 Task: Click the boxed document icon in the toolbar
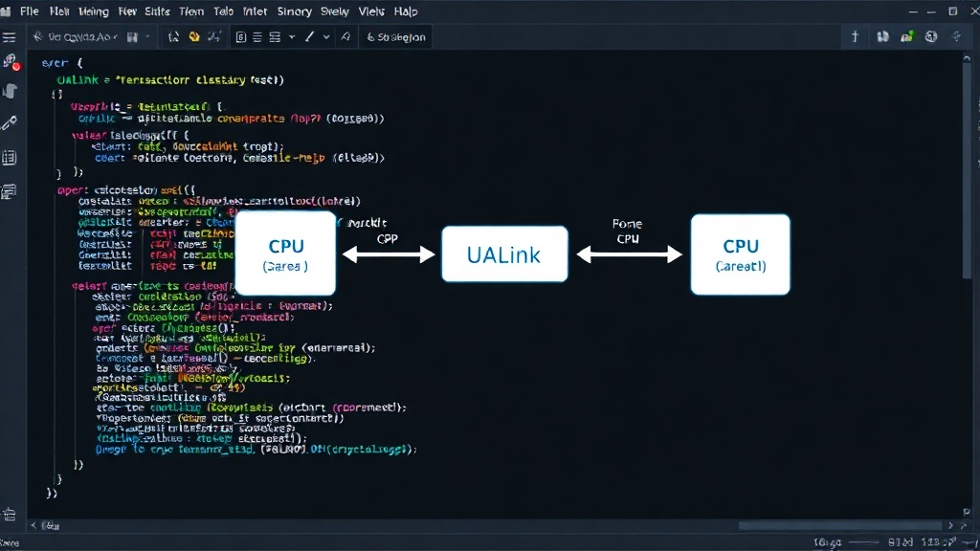tap(240, 37)
